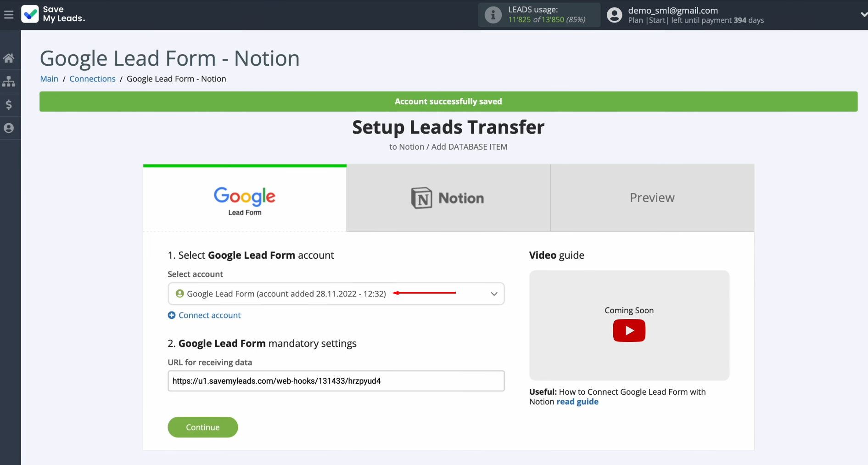Open the hamburger menu icon

(x=9, y=15)
